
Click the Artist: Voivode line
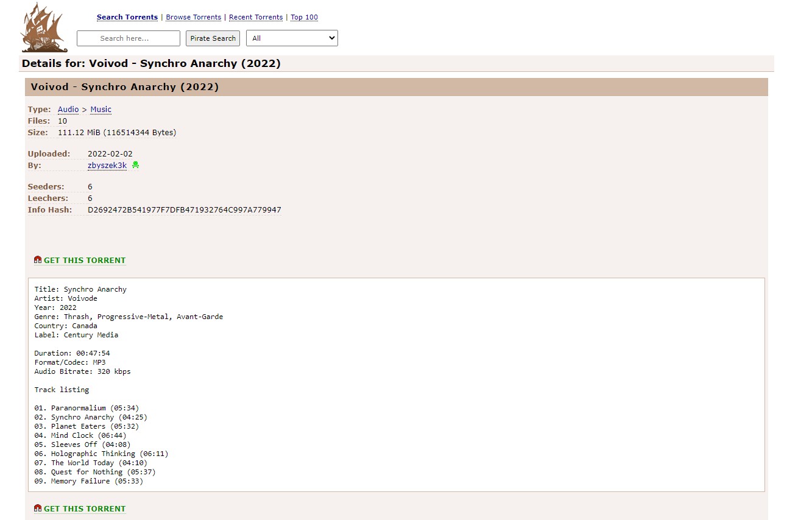click(66, 298)
